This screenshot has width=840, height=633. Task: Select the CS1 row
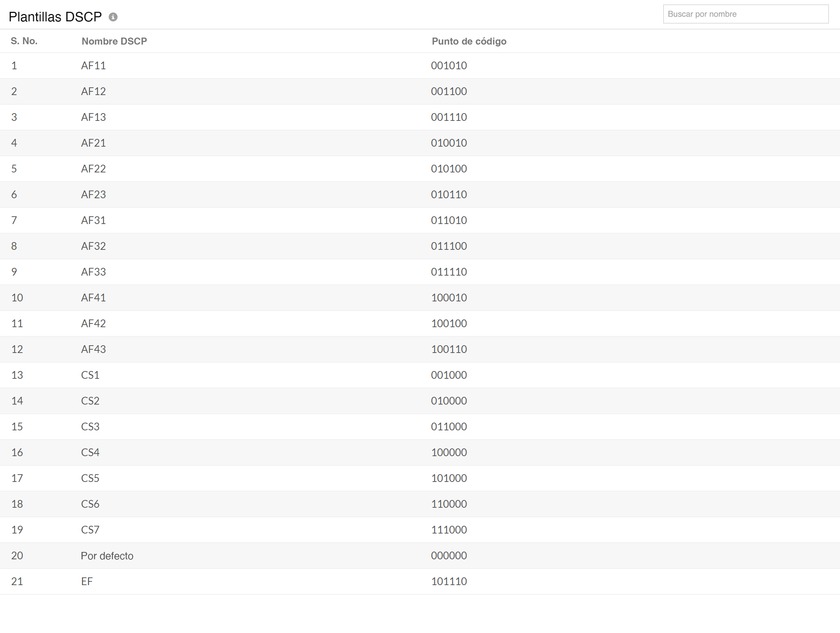90,375
